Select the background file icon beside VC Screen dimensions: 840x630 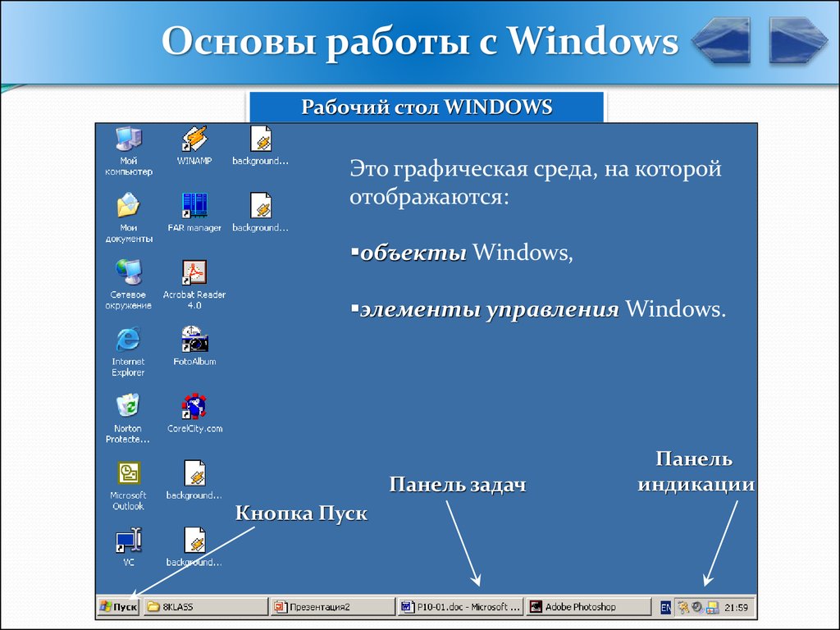coord(194,540)
